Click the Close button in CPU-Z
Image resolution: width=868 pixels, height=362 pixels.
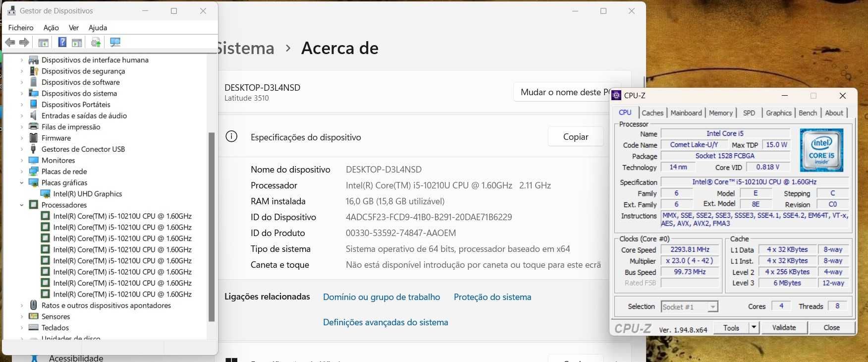coord(831,327)
